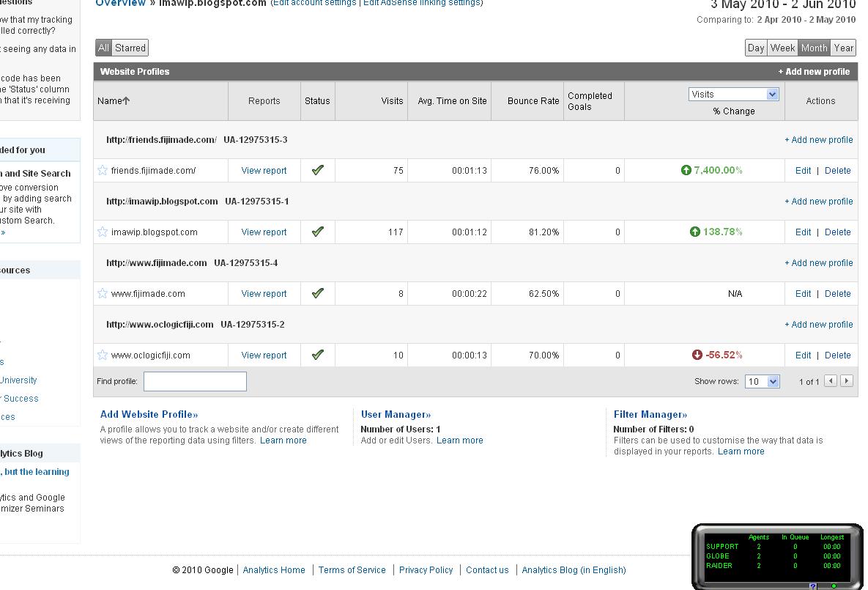Viewport: 868px width, 590px height.
Task: Click the Visits column header
Action: 392,101
